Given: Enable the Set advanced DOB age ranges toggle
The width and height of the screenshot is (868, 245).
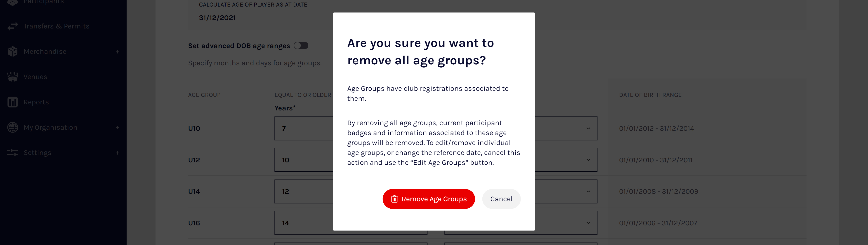Looking at the screenshot, I should [301, 45].
